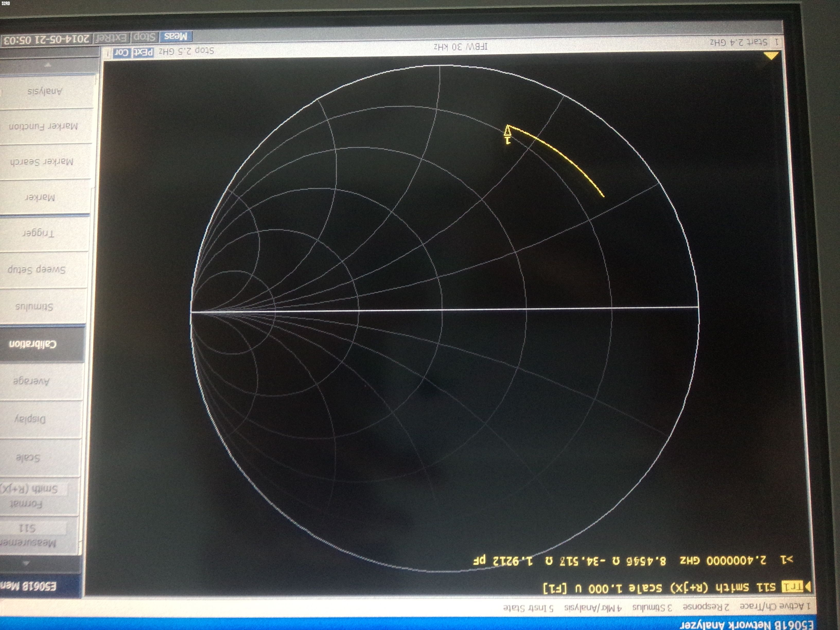Open the Marker softkey

pos(45,197)
